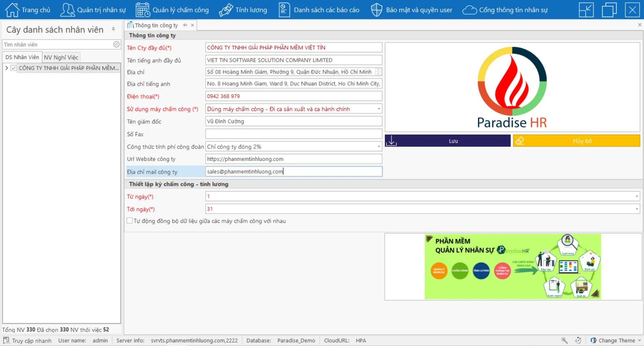The image size is (644, 346).
Task: Click the Cổng thông tin cloud icon
Action: pyautogui.click(x=470, y=10)
